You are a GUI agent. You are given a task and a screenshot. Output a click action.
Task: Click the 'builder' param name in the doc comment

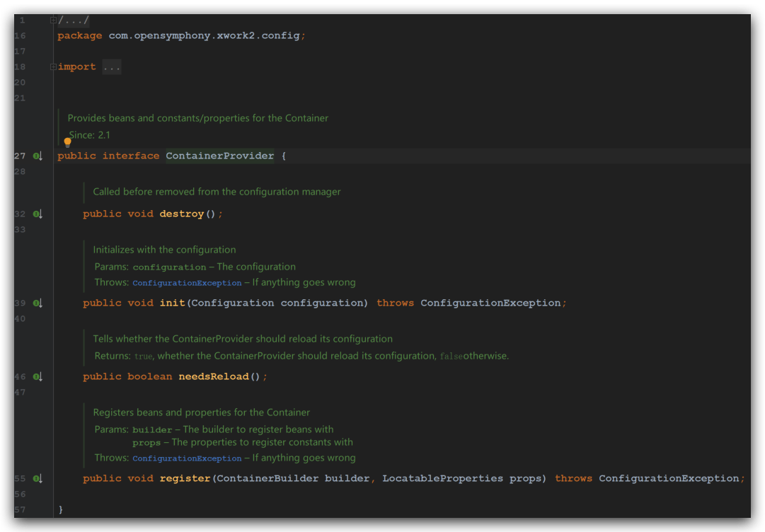click(x=152, y=430)
